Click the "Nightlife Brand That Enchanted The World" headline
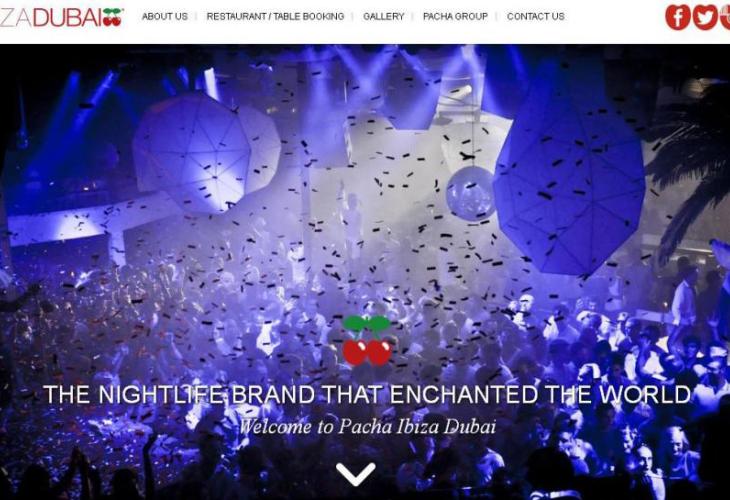This screenshot has height=500, width=730. [x=367, y=394]
